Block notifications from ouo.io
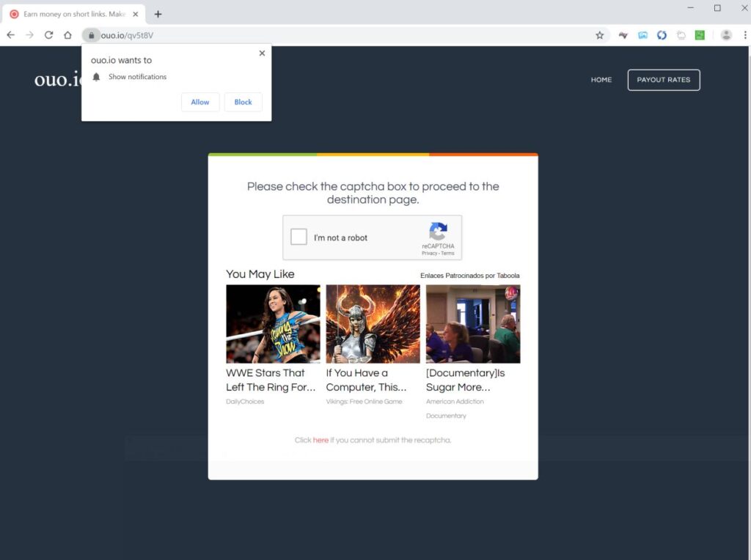Image resolution: width=751 pixels, height=560 pixels. 243,102
